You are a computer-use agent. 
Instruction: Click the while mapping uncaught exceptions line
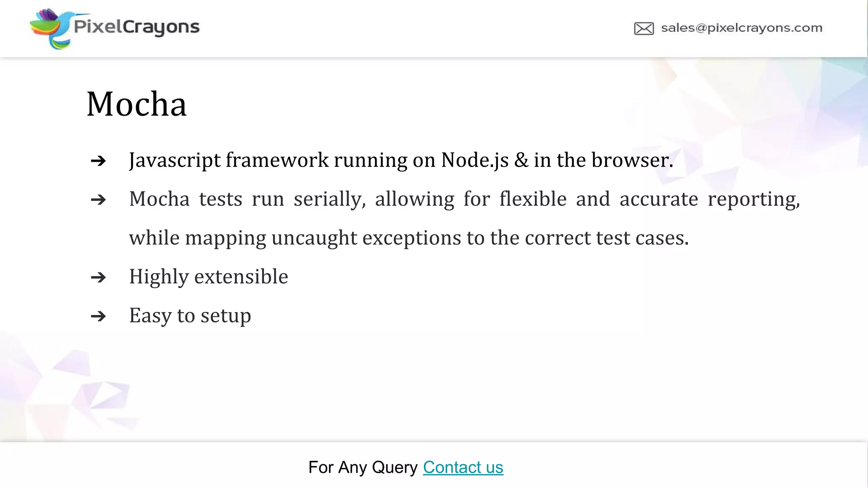(409, 238)
